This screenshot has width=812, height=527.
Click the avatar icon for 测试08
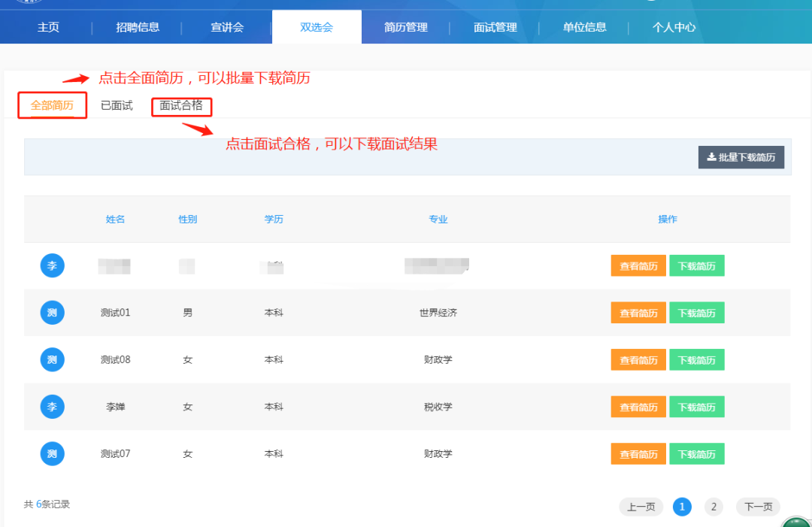click(x=52, y=359)
